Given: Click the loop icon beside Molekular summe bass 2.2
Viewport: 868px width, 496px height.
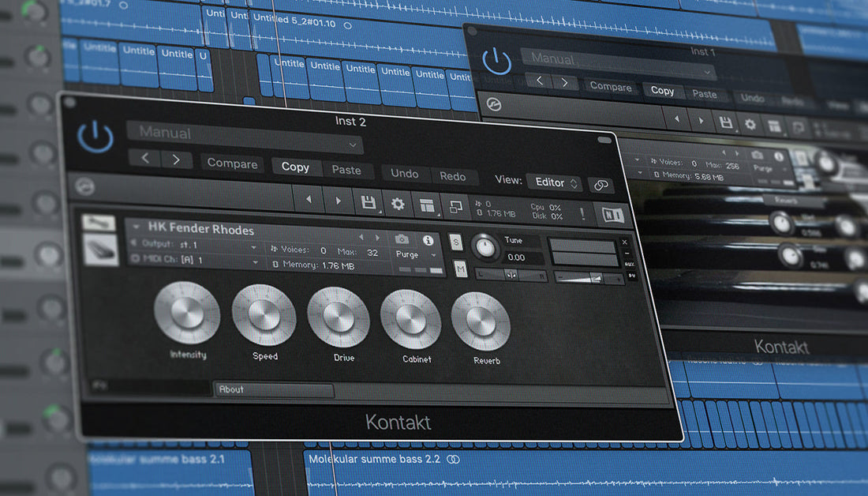Looking at the screenshot, I should coord(453,459).
